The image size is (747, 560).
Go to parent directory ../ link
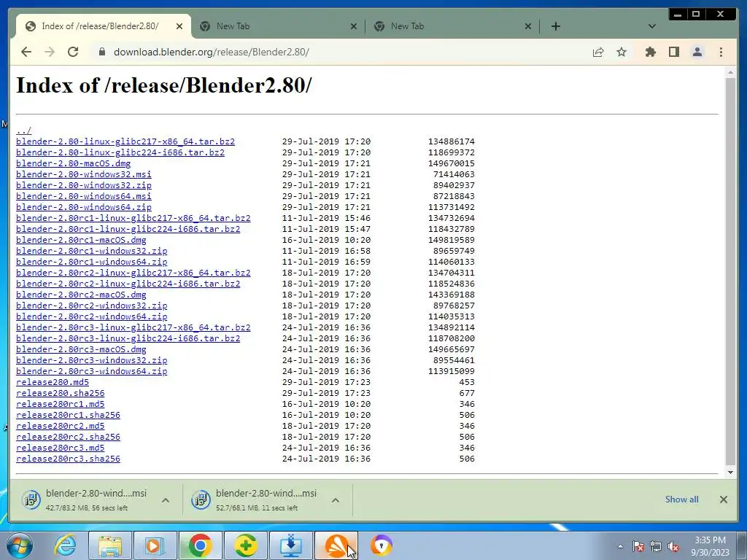click(24, 131)
